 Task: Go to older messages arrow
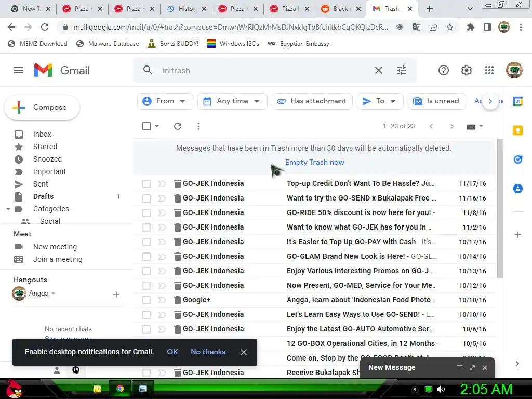451,126
